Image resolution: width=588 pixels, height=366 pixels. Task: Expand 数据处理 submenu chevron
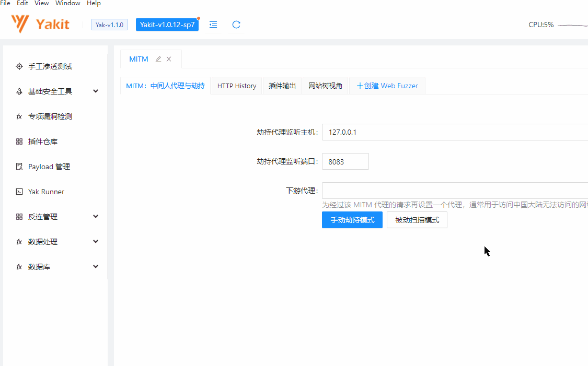click(96, 241)
